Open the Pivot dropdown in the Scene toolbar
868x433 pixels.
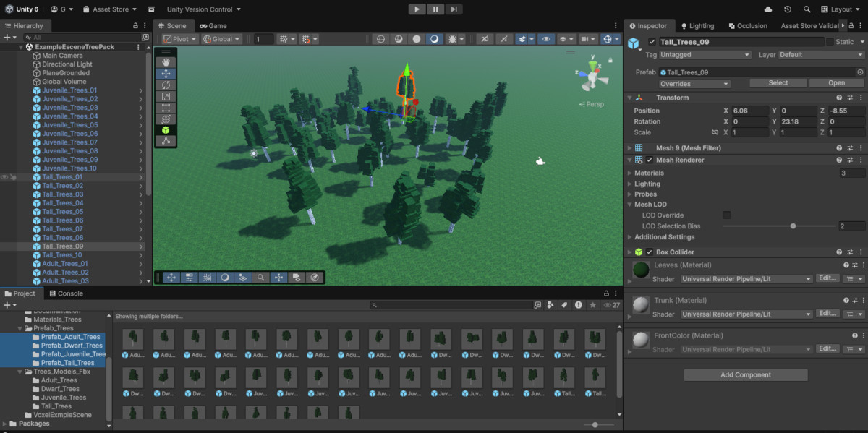pyautogui.click(x=182, y=40)
